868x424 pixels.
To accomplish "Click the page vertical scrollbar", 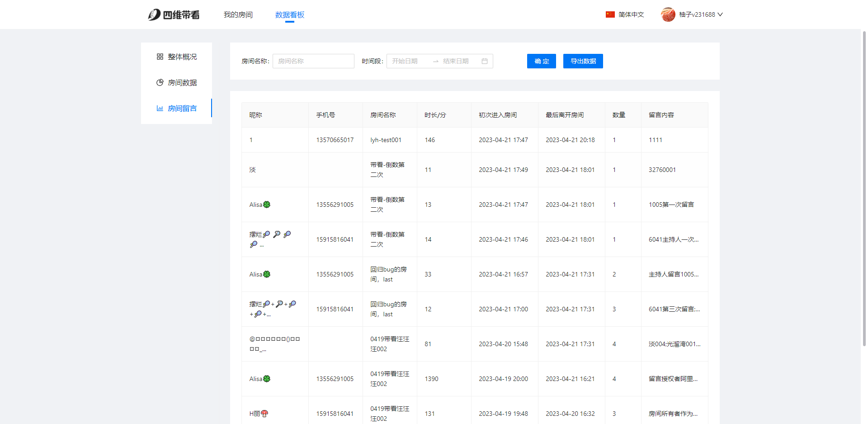I will [864, 181].
